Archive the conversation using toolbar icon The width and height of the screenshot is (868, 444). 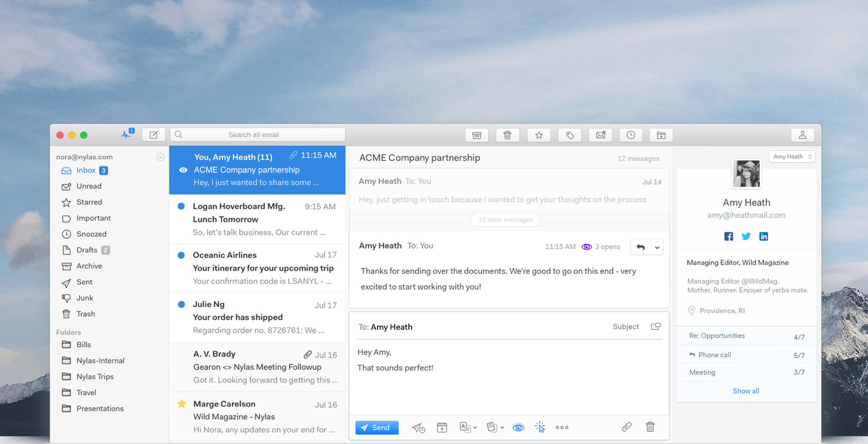coord(477,135)
